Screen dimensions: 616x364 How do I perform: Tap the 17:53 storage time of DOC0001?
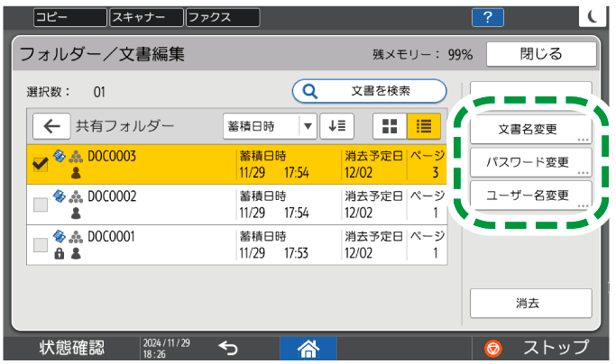click(297, 253)
